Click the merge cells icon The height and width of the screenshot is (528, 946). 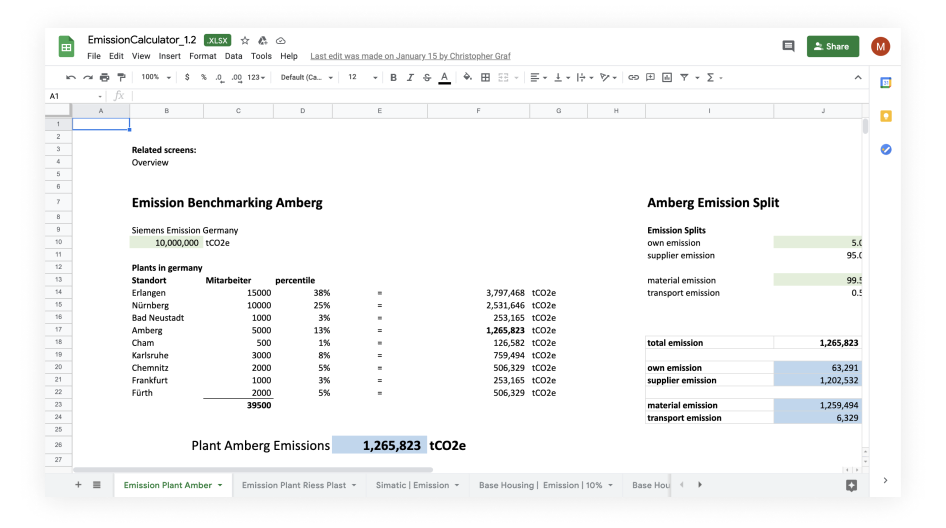click(503, 77)
